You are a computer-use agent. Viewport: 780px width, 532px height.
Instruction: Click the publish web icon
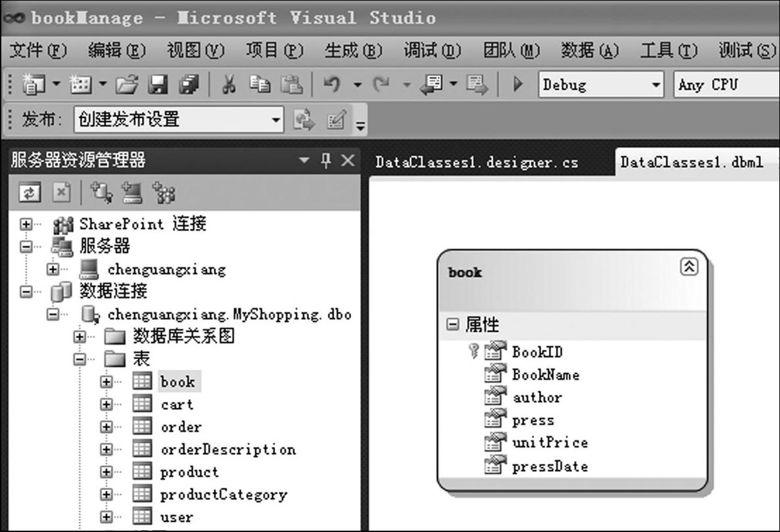pos(304,119)
